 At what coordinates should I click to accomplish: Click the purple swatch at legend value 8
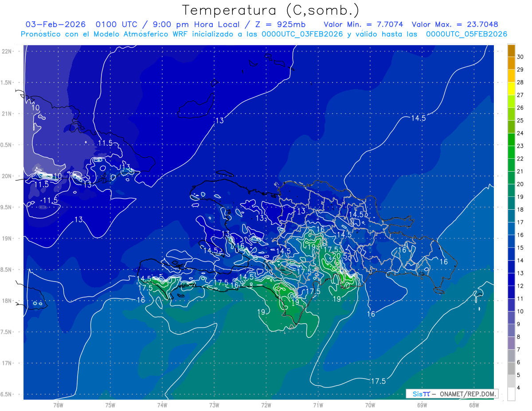click(511, 343)
